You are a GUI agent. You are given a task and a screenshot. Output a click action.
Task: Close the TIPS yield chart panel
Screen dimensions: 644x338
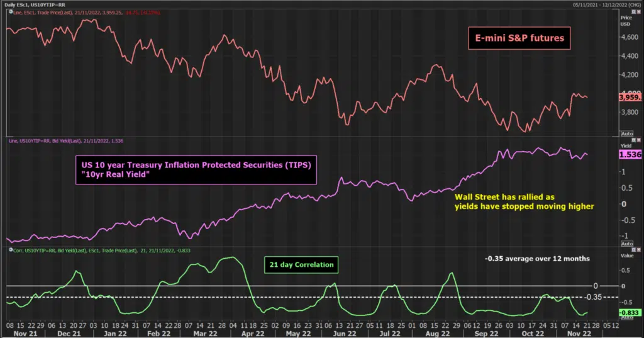(x=639, y=140)
